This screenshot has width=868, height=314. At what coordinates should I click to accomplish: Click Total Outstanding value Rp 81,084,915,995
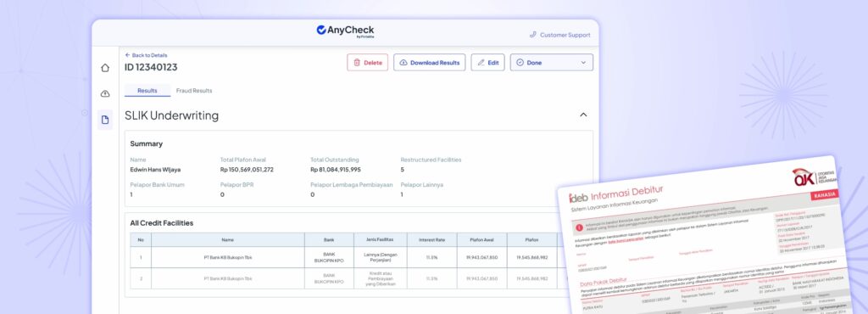pos(336,170)
